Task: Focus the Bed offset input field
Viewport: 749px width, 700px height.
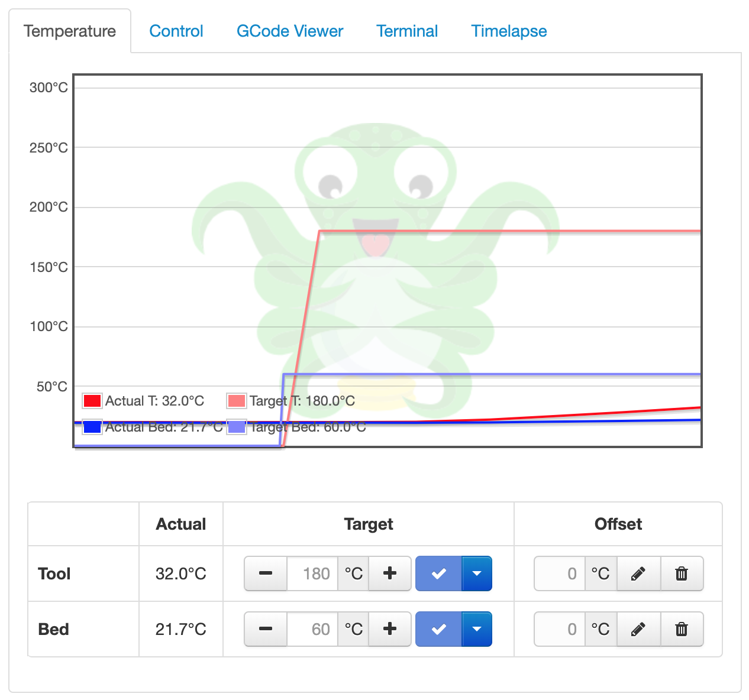Action: pos(560,629)
